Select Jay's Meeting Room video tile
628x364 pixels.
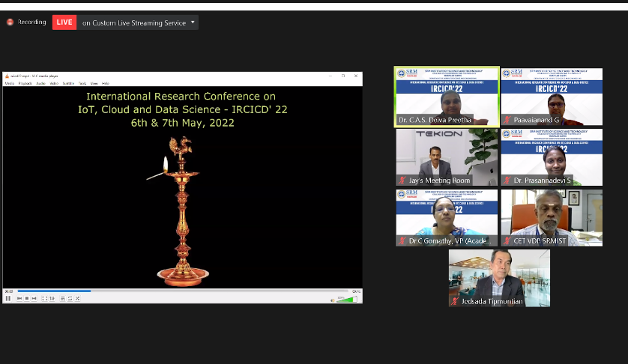coord(447,157)
